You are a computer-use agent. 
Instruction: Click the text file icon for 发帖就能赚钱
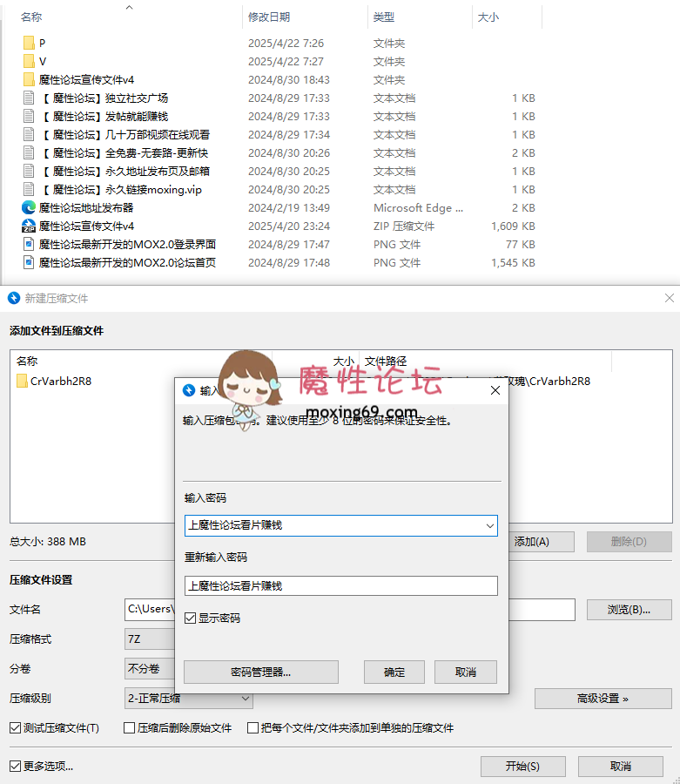coord(29,117)
